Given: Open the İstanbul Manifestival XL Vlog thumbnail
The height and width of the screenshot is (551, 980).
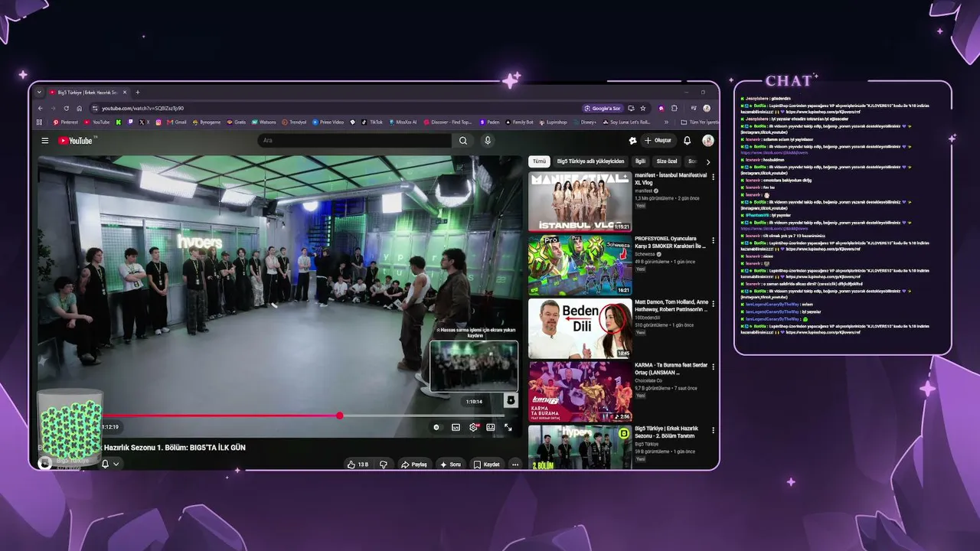Looking at the screenshot, I should click(x=580, y=202).
